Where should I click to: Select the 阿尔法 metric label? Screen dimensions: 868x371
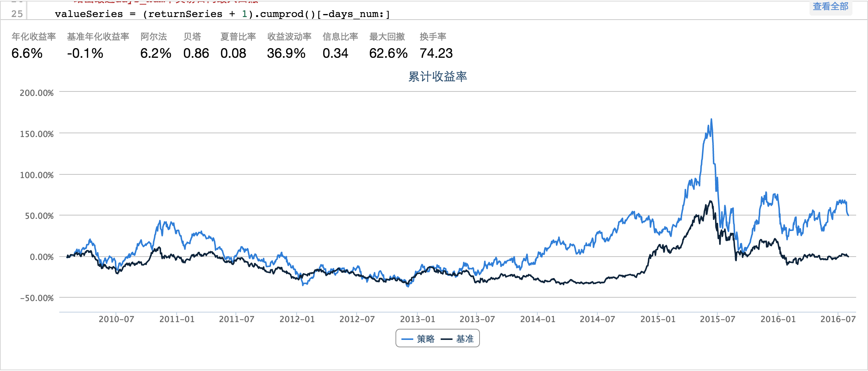(154, 37)
